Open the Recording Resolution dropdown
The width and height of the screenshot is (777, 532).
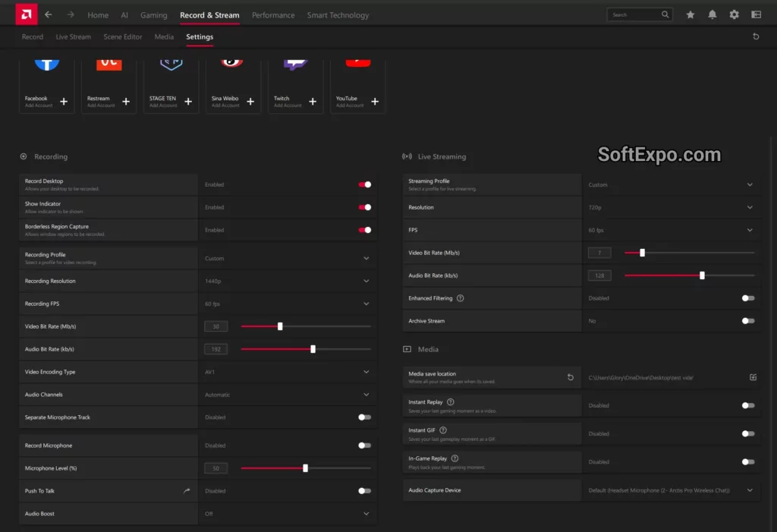(366, 280)
